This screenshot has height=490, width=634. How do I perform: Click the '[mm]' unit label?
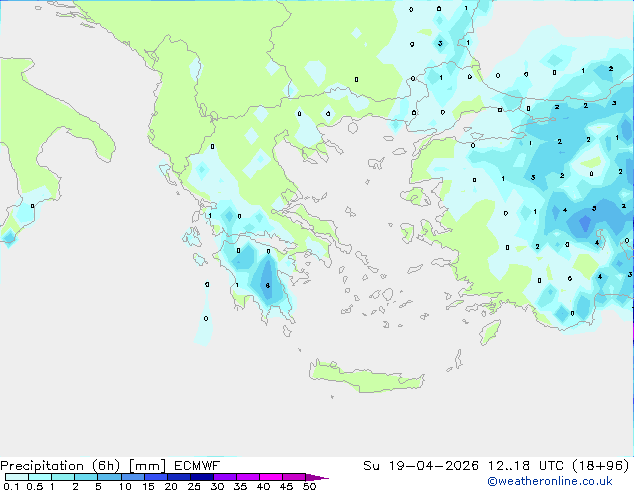(x=148, y=466)
